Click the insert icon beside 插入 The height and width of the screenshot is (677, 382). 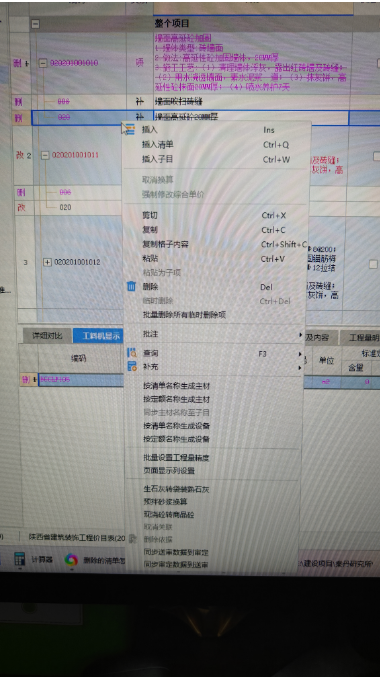129,130
